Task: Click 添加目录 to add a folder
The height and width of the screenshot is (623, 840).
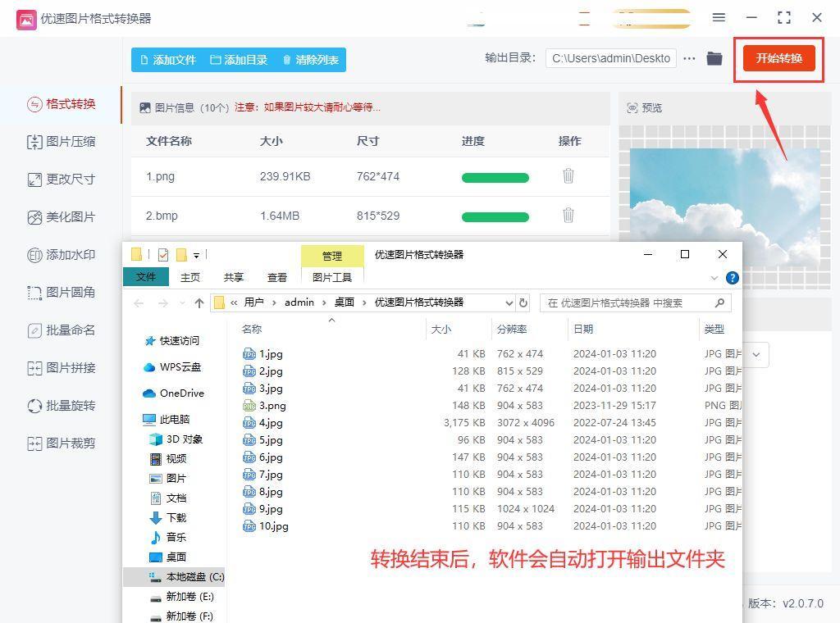Action: pos(239,60)
